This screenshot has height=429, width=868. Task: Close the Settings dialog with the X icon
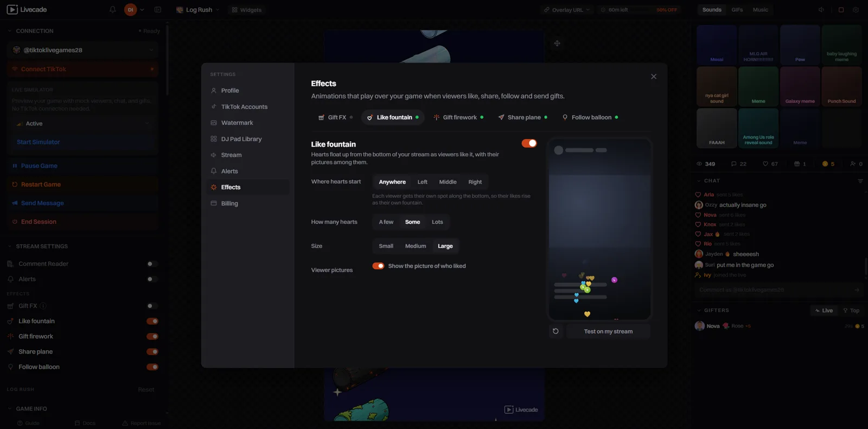click(x=654, y=77)
